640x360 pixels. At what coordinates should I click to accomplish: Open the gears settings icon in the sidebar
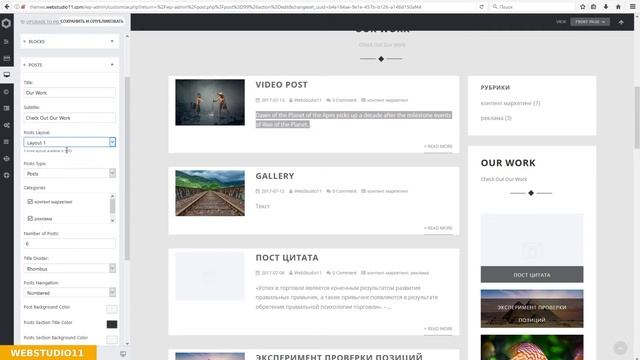pos(7,125)
